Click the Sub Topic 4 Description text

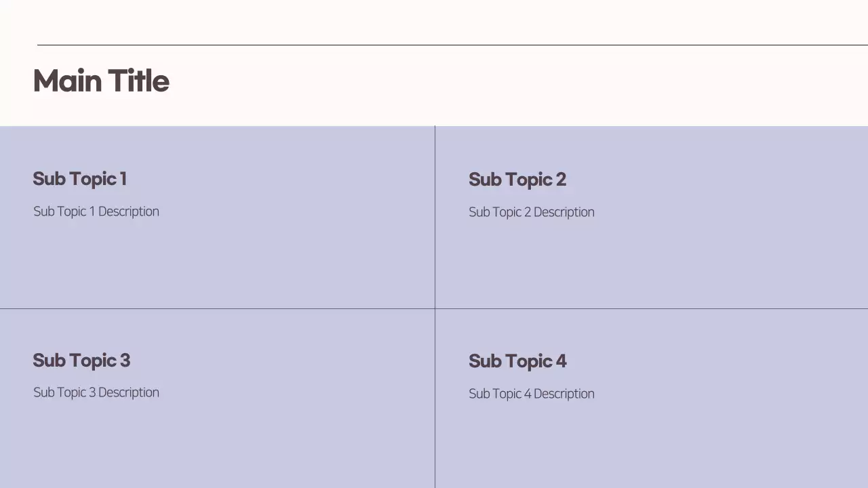(532, 394)
